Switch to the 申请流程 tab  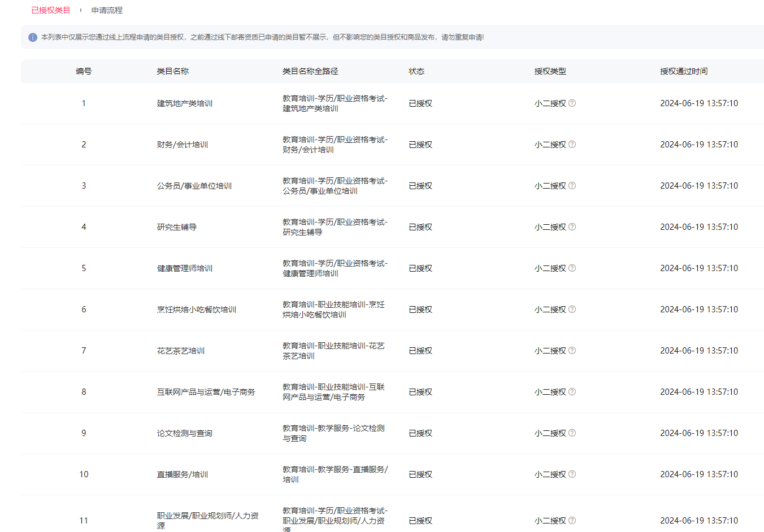pos(107,10)
